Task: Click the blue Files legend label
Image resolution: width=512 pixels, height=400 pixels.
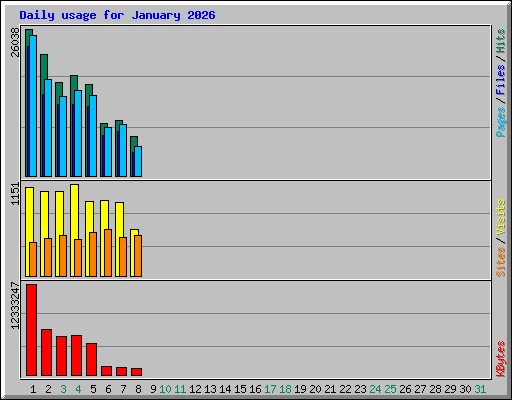Action: 501,79
